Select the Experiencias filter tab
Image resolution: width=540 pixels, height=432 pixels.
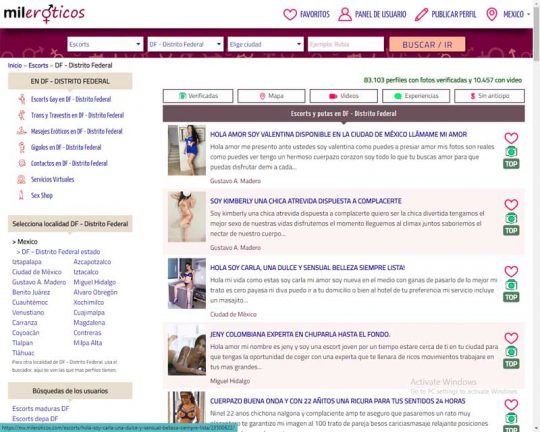pyautogui.click(x=416, y=96)
